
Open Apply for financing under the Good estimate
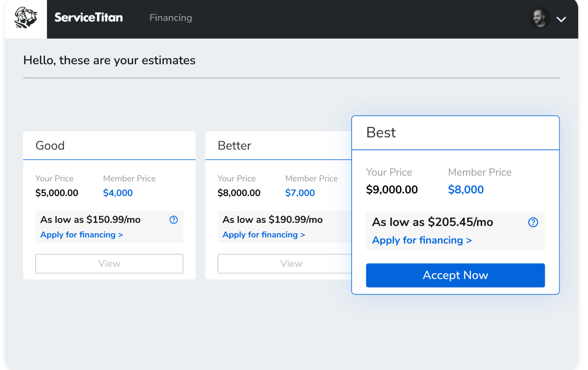tap(82, 234)
